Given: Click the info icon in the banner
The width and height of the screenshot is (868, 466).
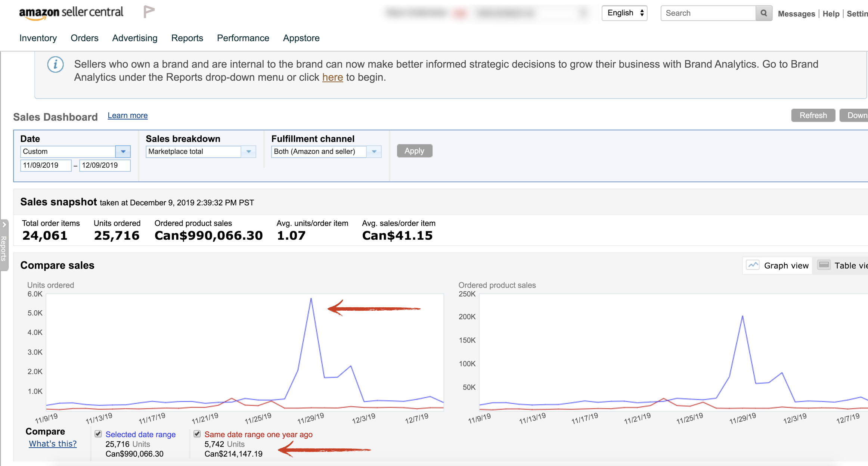Looking at the screenshot, I should tap(55, 65).
